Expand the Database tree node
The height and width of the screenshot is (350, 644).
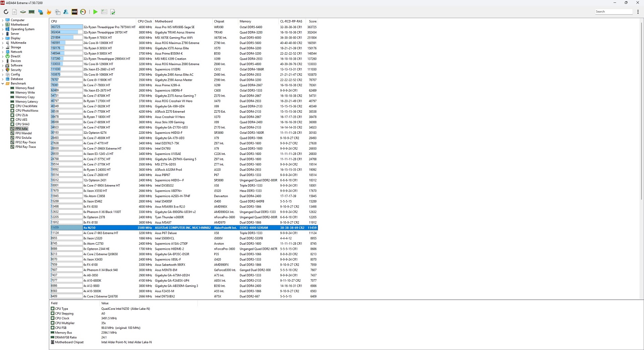point(3,79)
